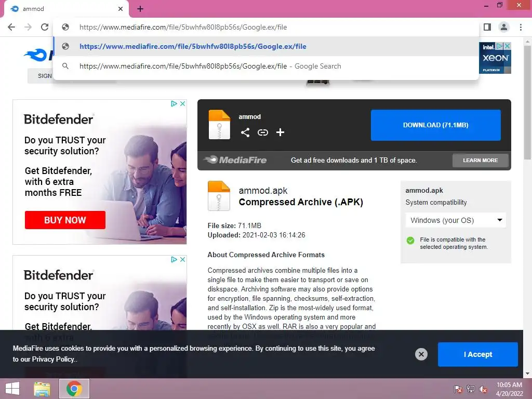Go back using the browser back arrow
The height and width of the screenshot is (399, 532).
coord(11,27)
